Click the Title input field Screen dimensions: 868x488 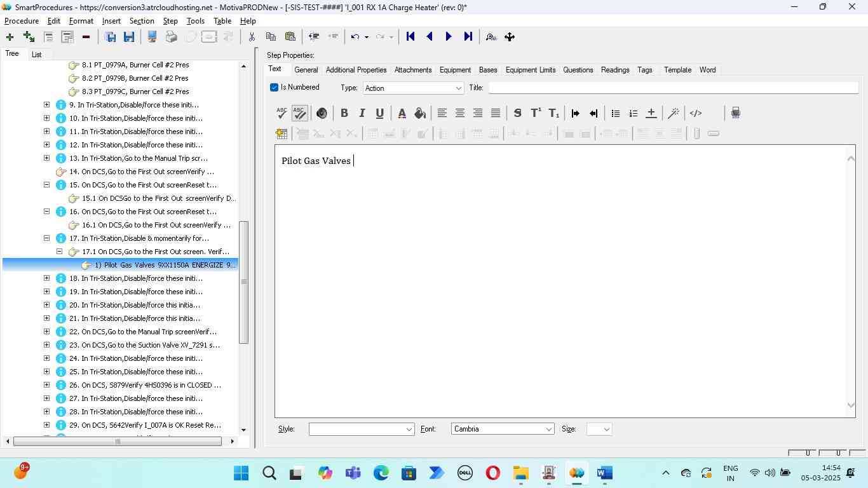click(673, 88)
